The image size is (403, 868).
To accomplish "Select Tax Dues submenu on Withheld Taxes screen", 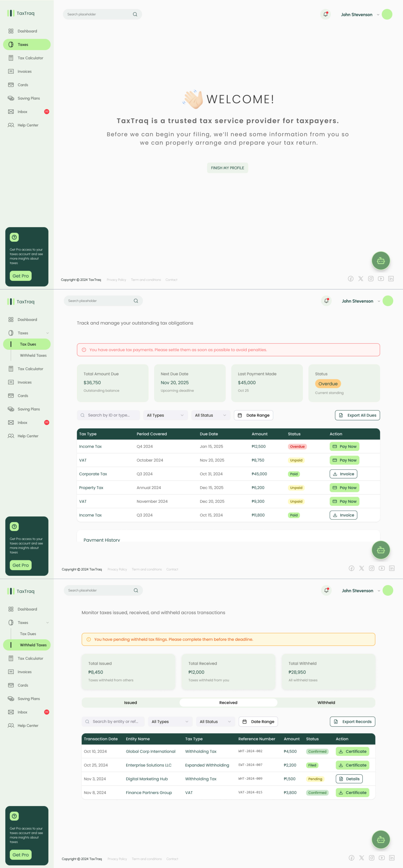I will coord(28,634).
